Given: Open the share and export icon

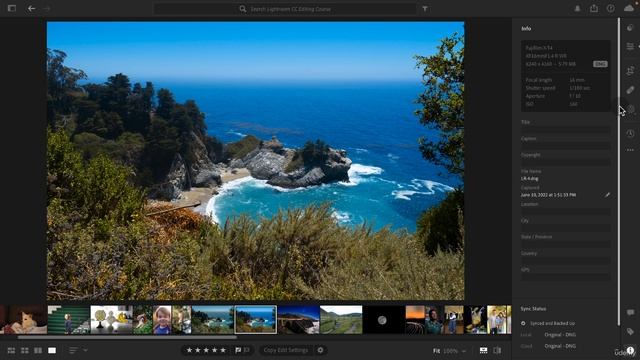Looking at the screenshot, I should coord(594,8).
